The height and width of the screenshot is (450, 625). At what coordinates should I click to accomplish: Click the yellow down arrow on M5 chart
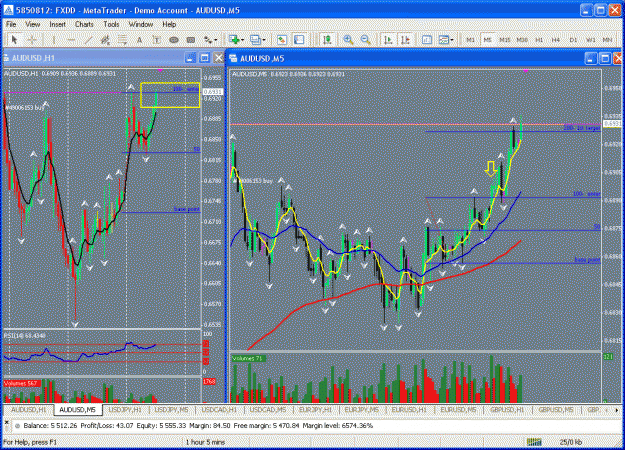click(491, 169)
